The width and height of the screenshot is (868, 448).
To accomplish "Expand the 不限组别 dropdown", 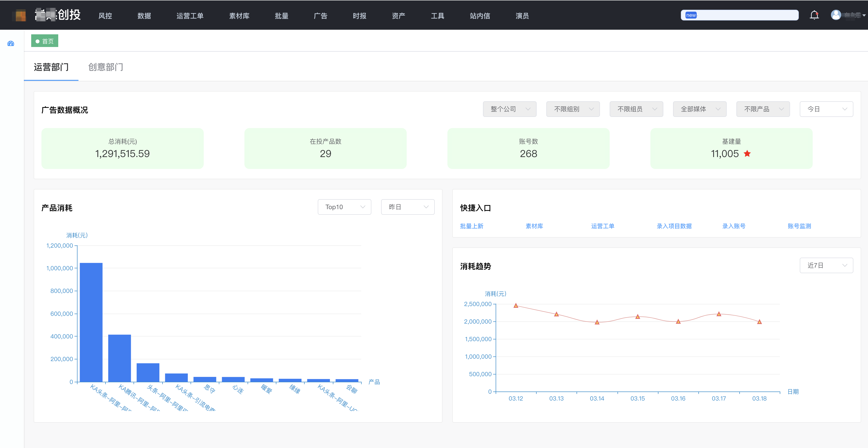I will [573, 109].
